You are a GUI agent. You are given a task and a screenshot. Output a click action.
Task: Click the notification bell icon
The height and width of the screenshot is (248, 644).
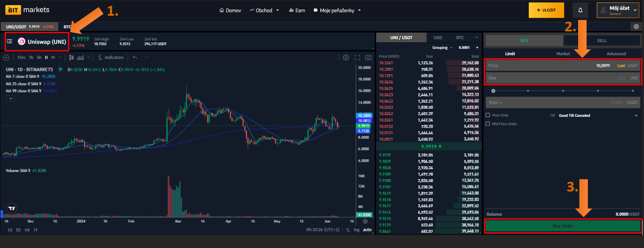(x=580, y=10)
